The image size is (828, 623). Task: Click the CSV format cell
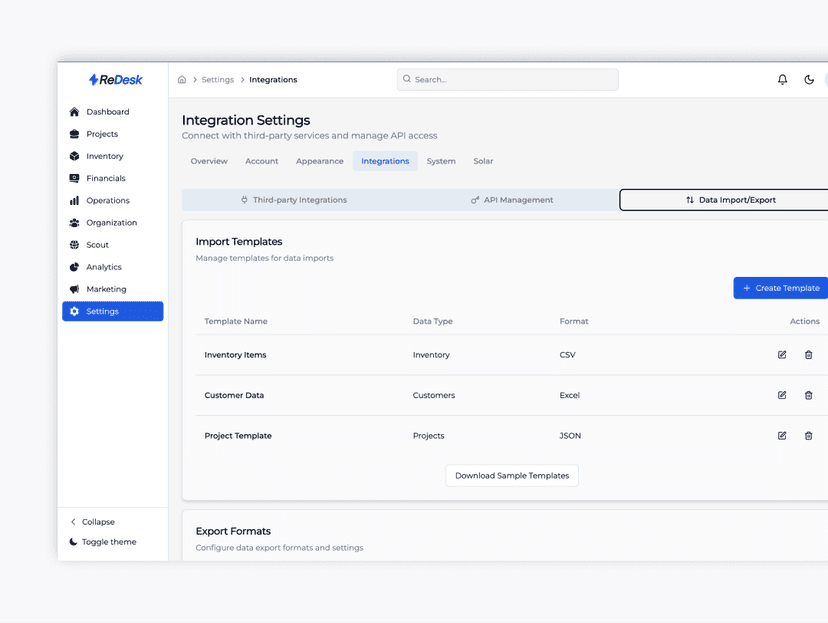click(x=567, y=355)
